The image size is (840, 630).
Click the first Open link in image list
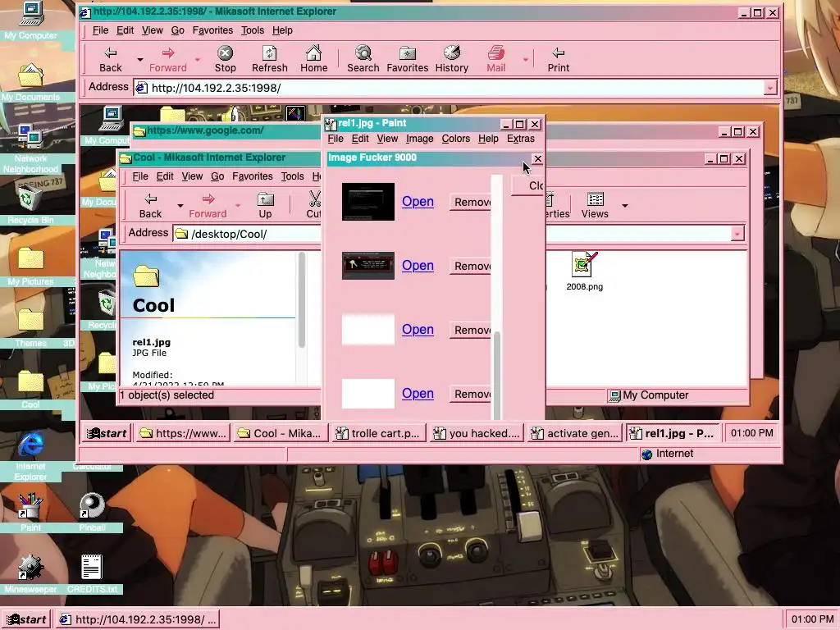pos(418,202)
